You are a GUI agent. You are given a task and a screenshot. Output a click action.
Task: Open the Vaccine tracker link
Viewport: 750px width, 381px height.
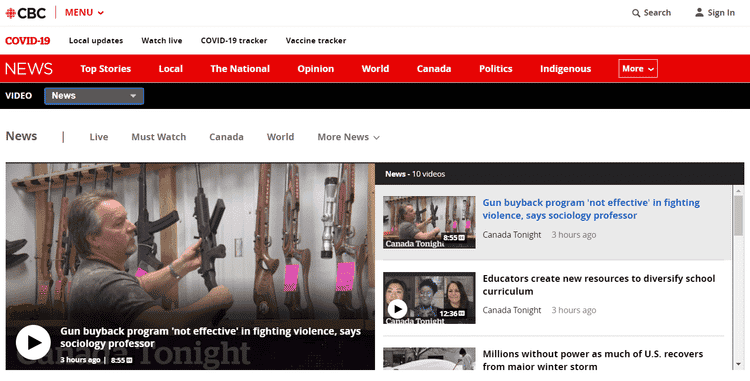click(316, 41)
